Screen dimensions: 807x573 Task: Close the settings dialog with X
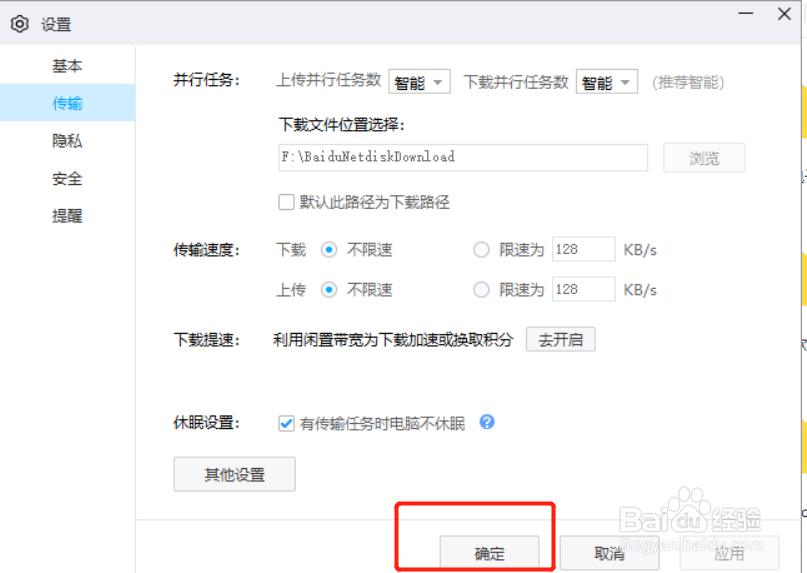[x=784, y=13]
